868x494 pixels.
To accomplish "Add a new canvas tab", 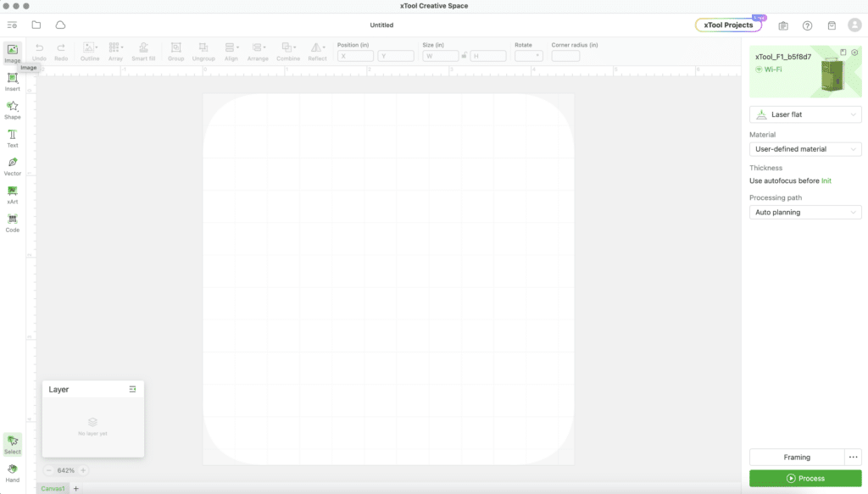I will pyautogui.click(x=76, y=488).
